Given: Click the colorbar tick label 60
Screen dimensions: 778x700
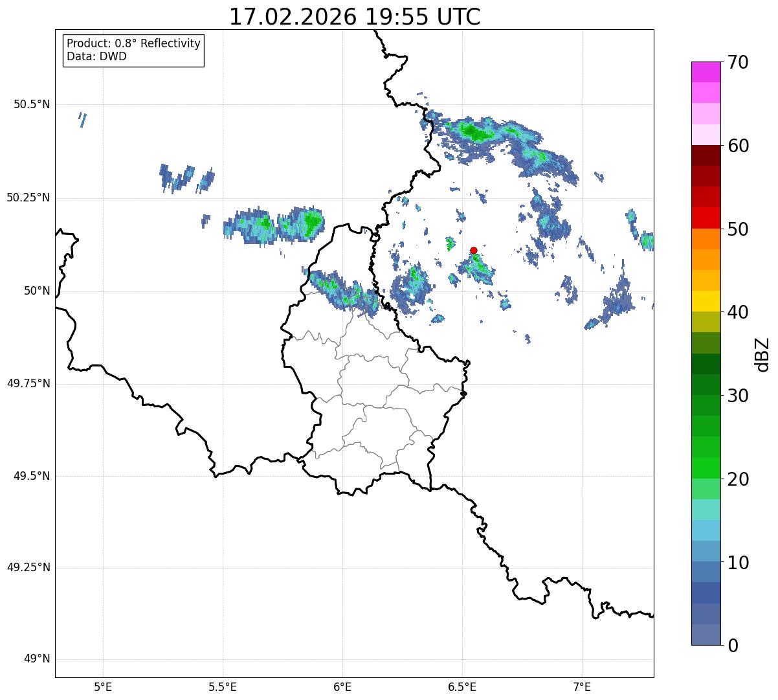Looking at the screenshot, I should pyautogui.click(x=738, y=146).
